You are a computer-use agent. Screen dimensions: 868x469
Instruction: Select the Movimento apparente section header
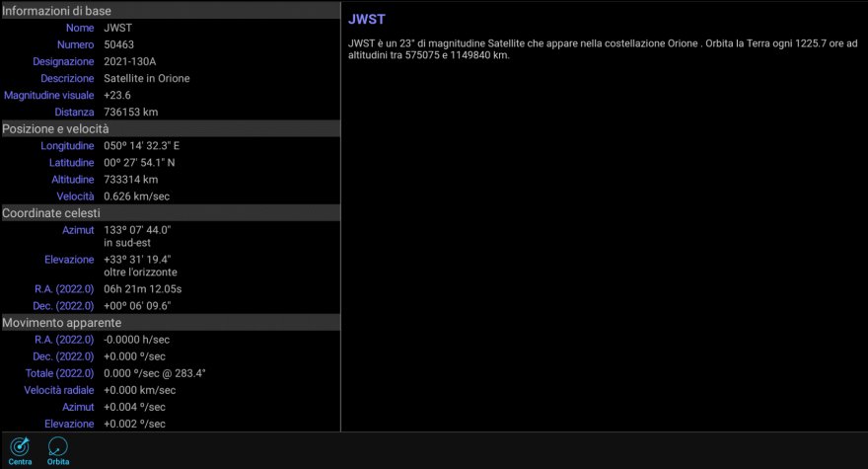(171, 323)
